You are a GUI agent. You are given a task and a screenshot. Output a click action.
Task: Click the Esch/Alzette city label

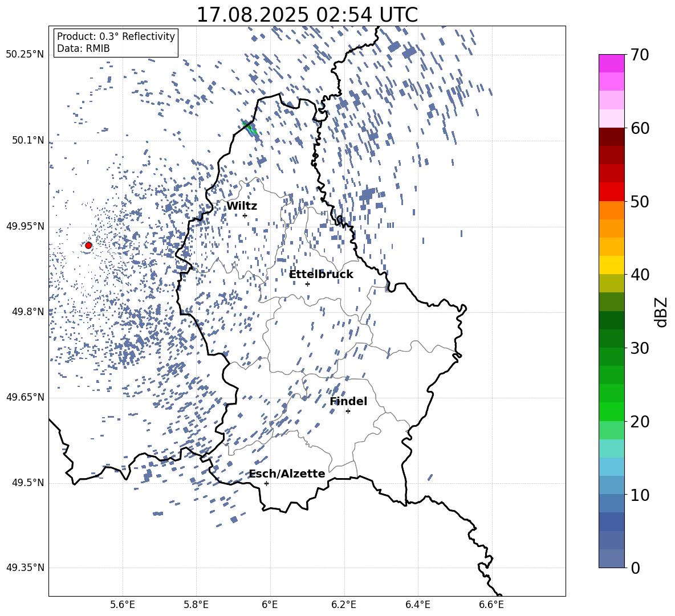(x=287, y=474)
